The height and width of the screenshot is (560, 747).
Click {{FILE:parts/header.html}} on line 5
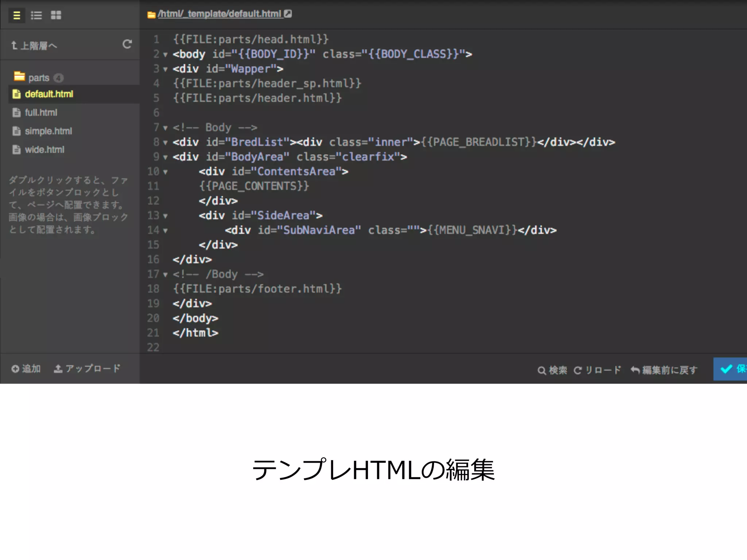click(x=257, y=98)
